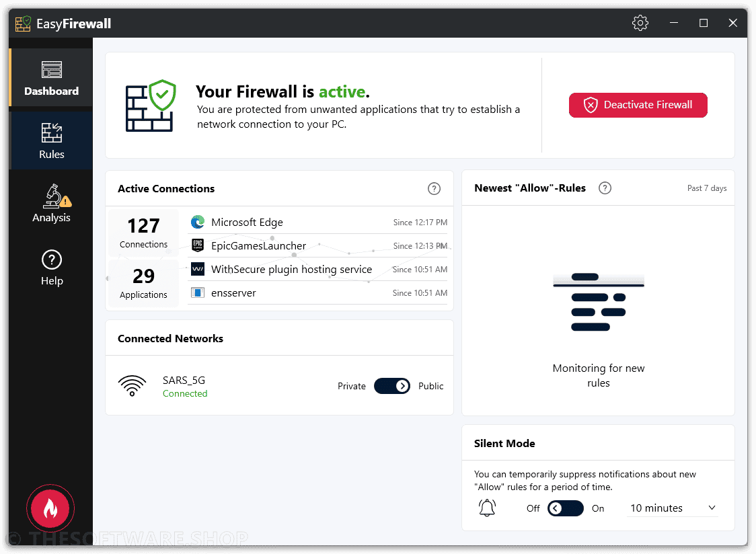Maximize the EasyFirewall window
Viewport: 756px width, 554px height.
click(x=704, y=23)
